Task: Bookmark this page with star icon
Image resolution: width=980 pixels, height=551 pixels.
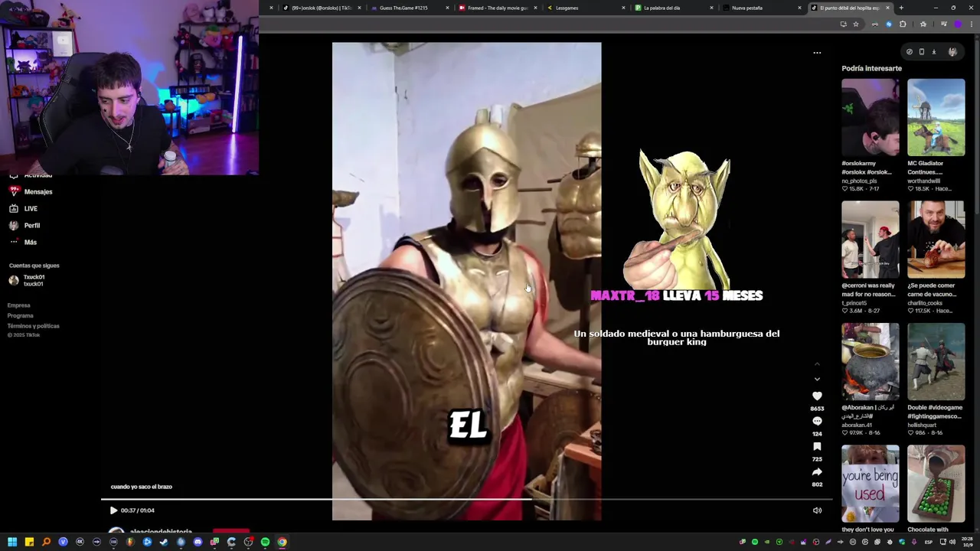Action: [856, 24]
